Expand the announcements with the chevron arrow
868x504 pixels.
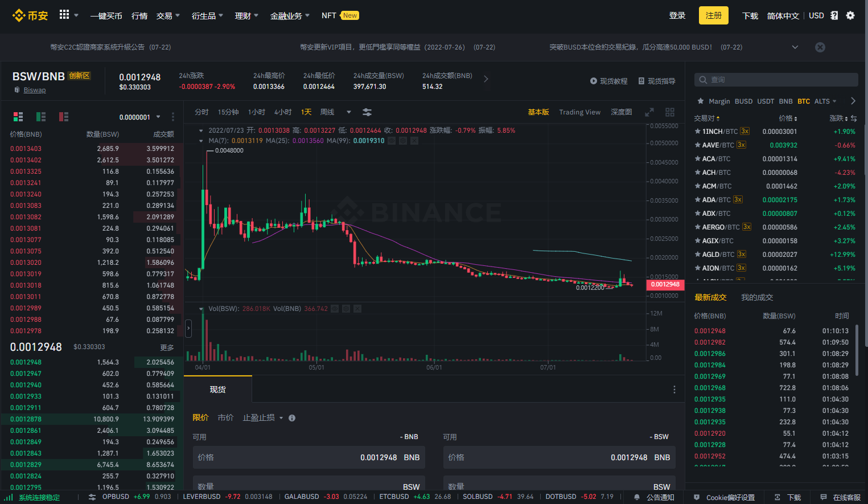pos(795,47)
